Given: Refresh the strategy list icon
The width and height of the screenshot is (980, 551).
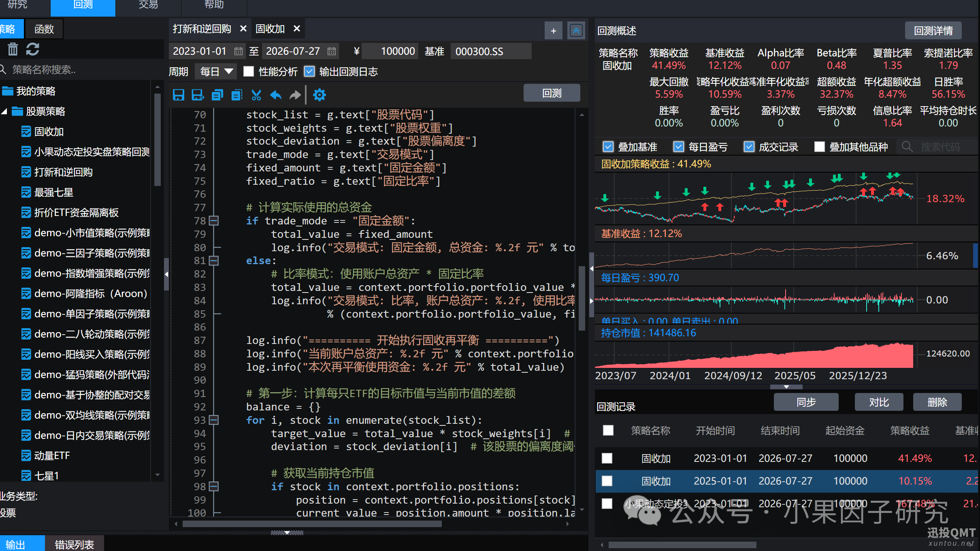Looking at the screenshot, I should (32, 49).
